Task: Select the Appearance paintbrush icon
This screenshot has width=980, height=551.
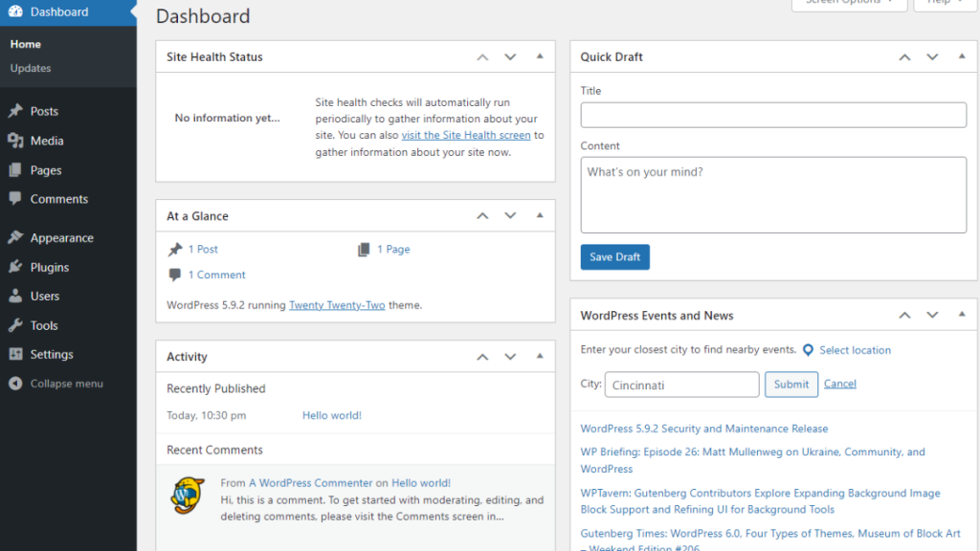Action: coord(16,237)
